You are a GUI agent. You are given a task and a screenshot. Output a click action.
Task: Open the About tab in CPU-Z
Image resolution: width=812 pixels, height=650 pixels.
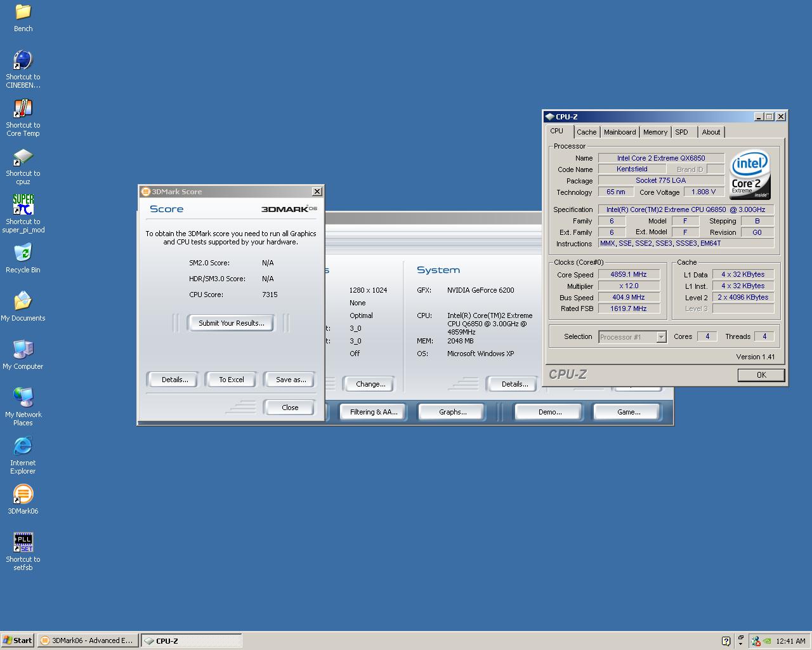pyautogui.click(x=711, y=132)
